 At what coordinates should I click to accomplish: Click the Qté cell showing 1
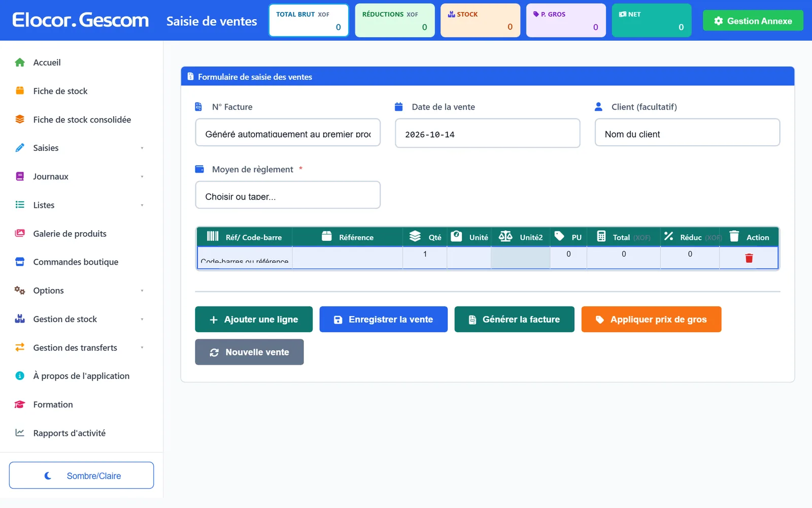425,258
